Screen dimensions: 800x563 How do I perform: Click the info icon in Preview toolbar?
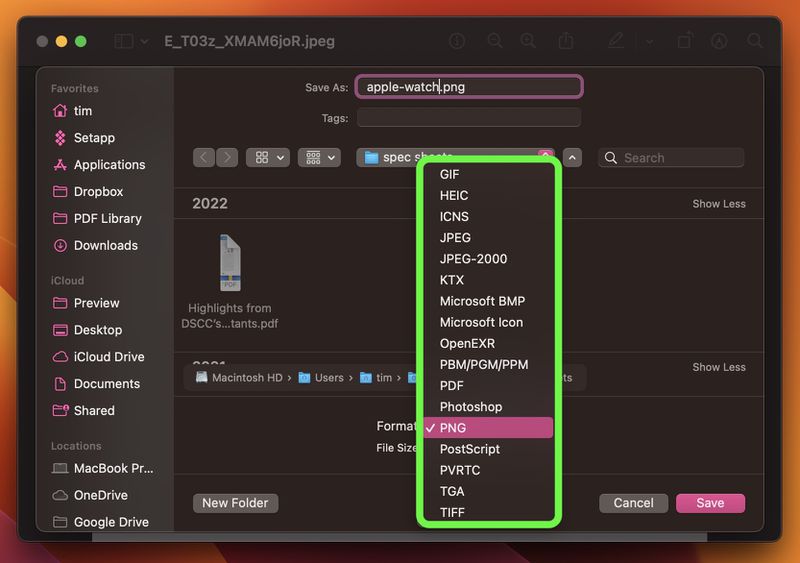pyautogui.click(x=457, y=41)
